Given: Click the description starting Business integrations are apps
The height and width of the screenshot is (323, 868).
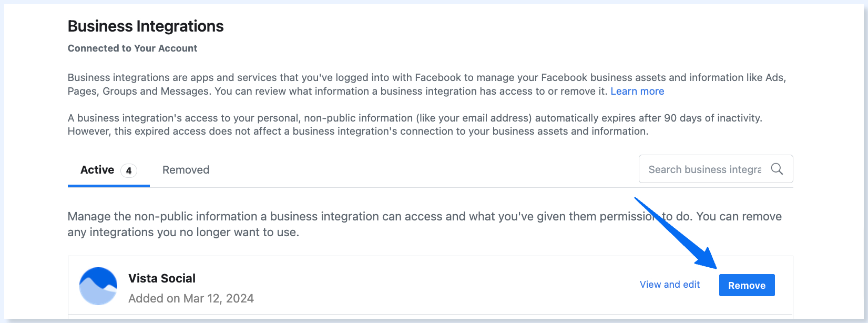Looking at the screenshot, I should pos(427,84).
